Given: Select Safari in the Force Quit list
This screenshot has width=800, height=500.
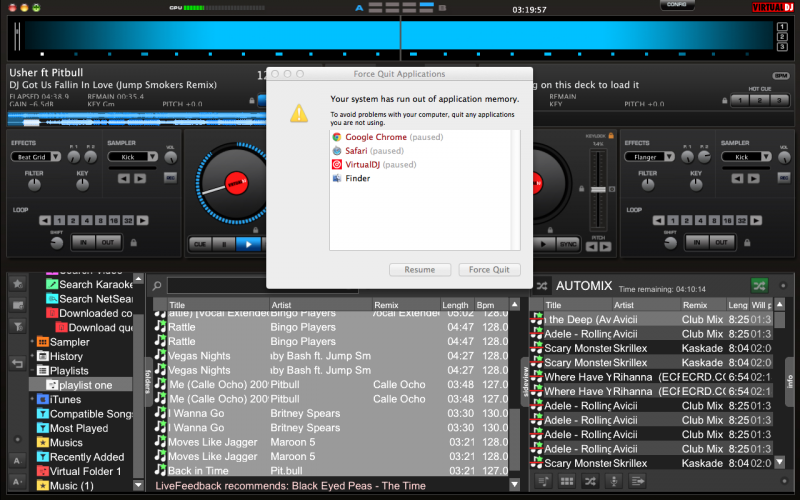Looking at the screenshot, I should [368, 151].
